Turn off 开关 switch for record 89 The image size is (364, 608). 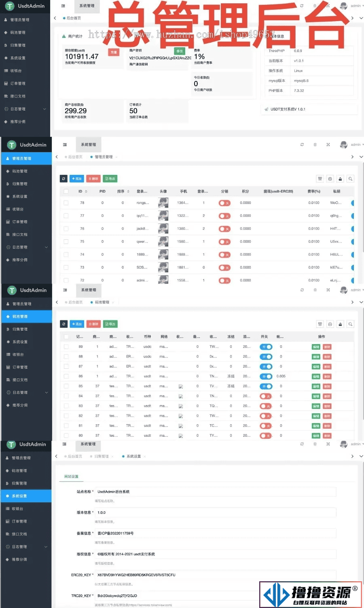[266, 347]
